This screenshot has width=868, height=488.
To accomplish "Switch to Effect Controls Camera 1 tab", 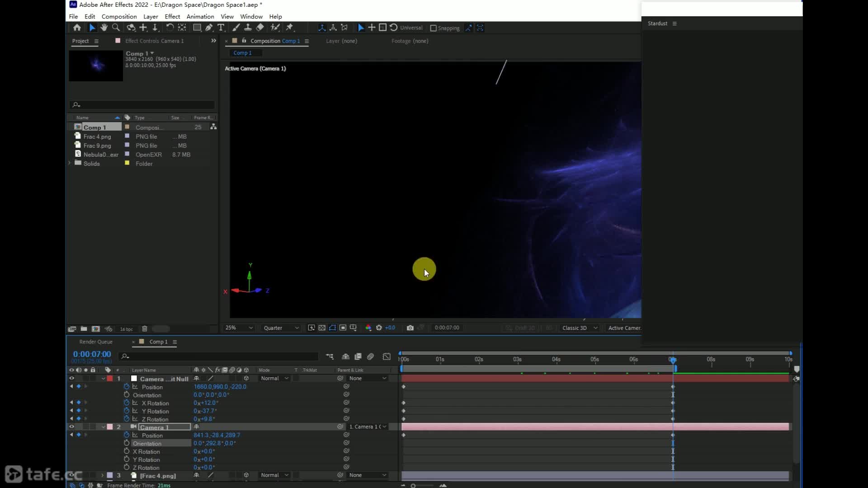I will 154,41.
